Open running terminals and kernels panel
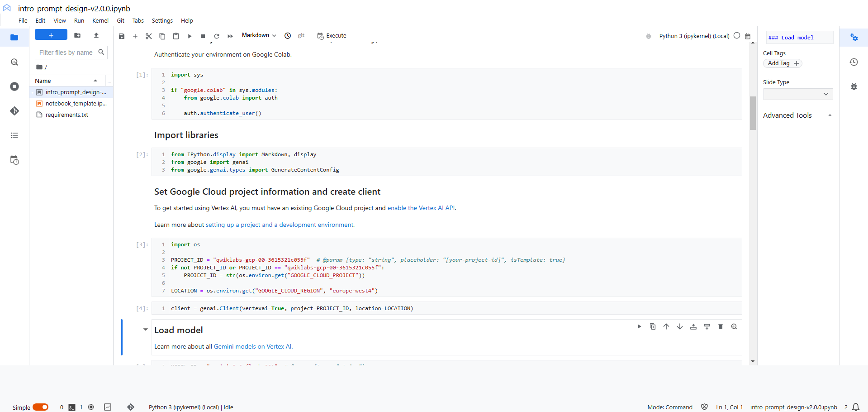Viewport: 868px width, 412px height. (x=14, y=86)
